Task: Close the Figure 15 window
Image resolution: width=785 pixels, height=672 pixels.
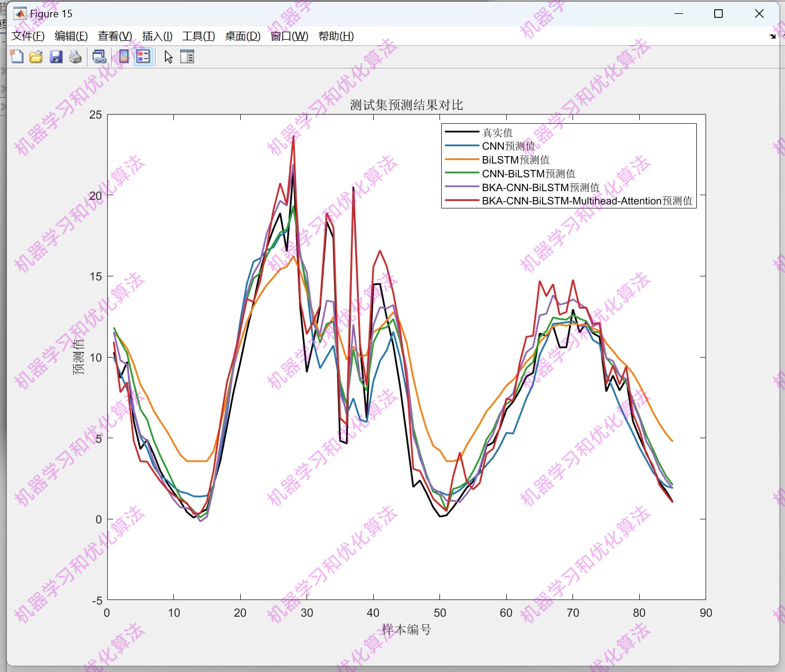Action: click(759, 13)
